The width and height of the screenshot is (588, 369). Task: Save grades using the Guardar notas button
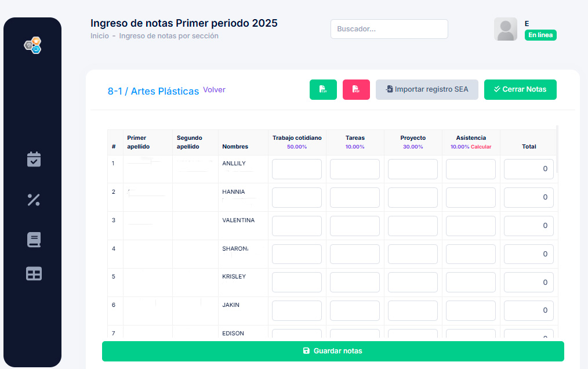(332, 351)
